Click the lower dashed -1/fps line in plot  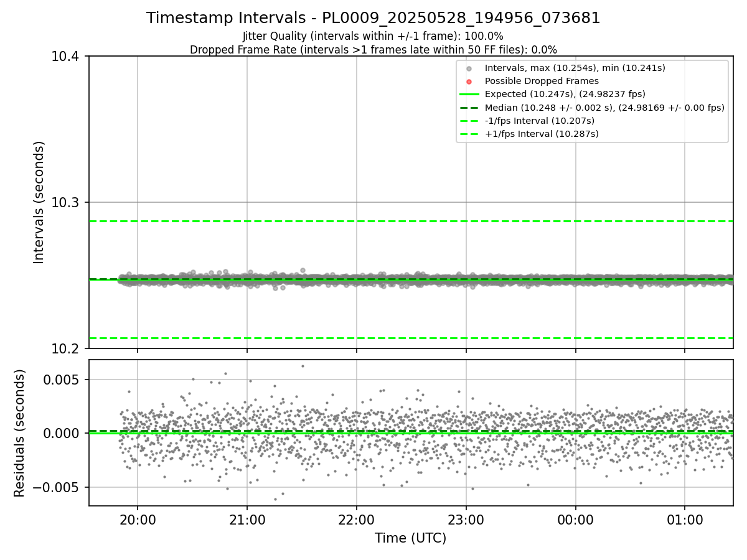point(411,338)
